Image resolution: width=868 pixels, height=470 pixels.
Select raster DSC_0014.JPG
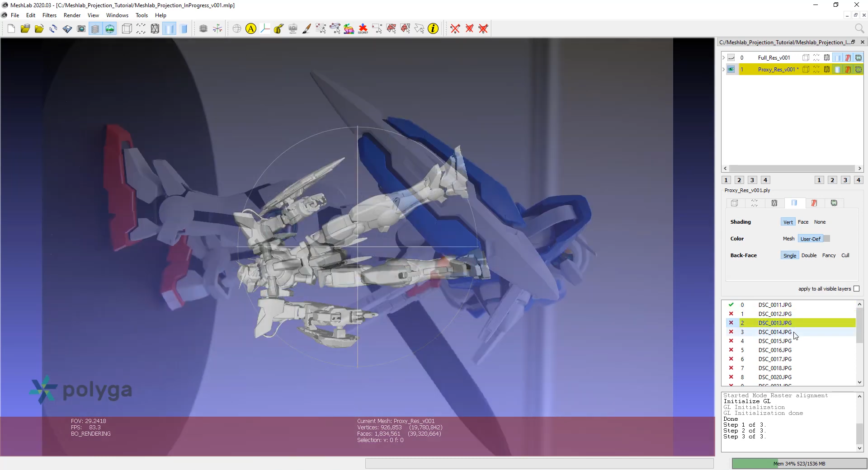[x=791, y=332]
